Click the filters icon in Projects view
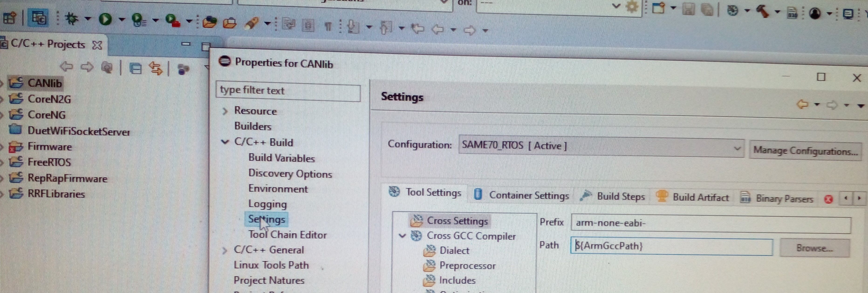Viewport: 868px width, 293px height. coord(183,69)
